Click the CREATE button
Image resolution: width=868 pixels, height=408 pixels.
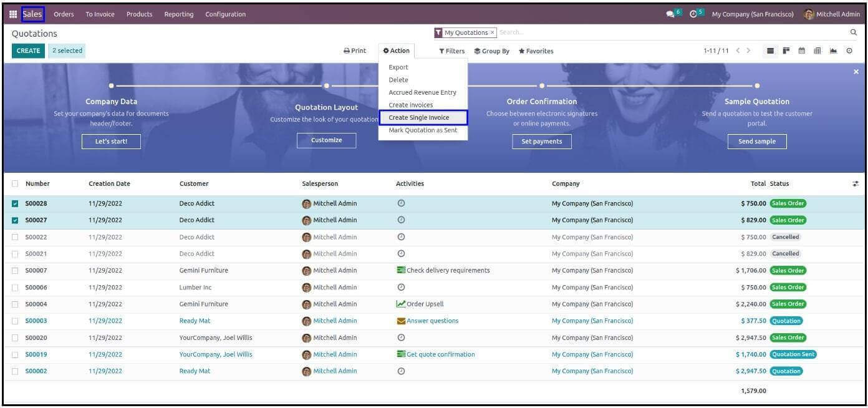[x=28, y=51]
